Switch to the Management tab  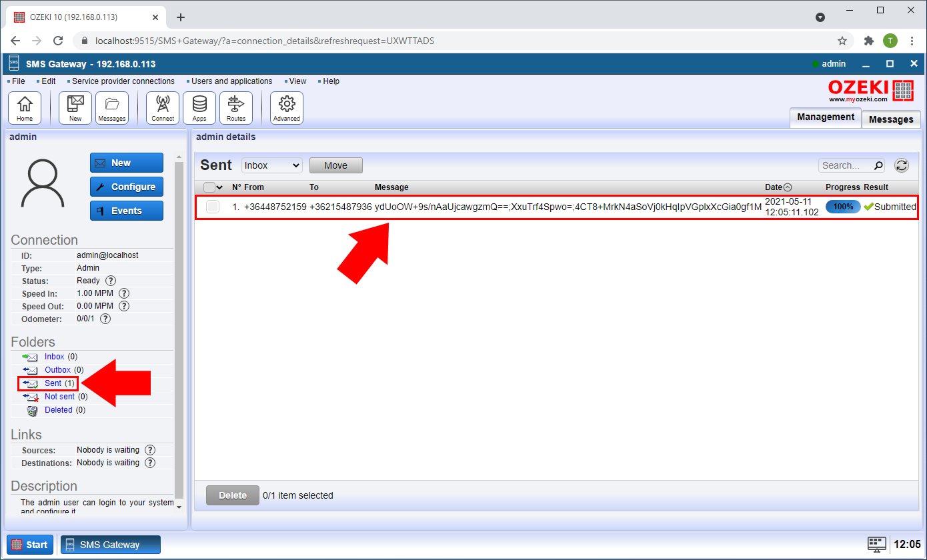click(x=825, y=117)
